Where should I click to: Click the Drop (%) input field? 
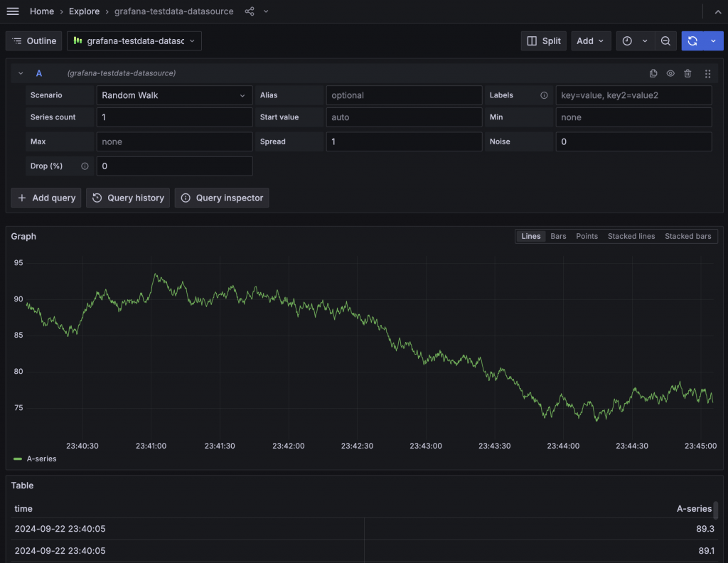click(x=175, y=166)
